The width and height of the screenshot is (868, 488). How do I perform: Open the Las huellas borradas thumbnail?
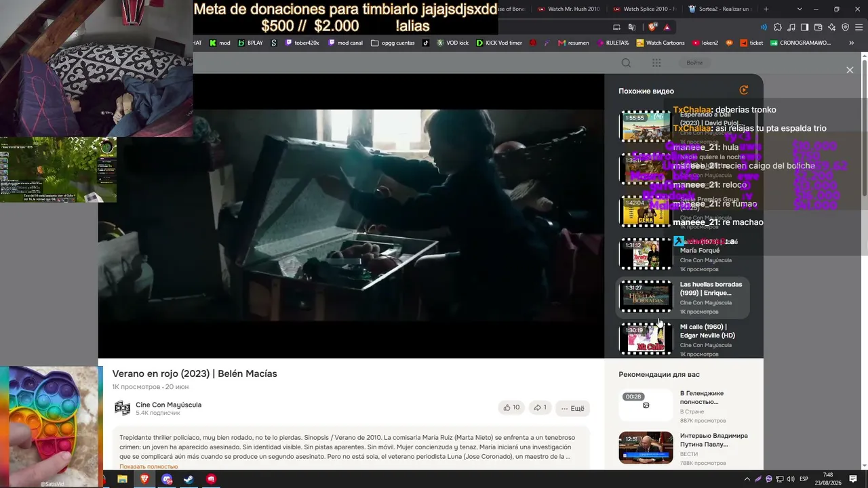(646, 296)
